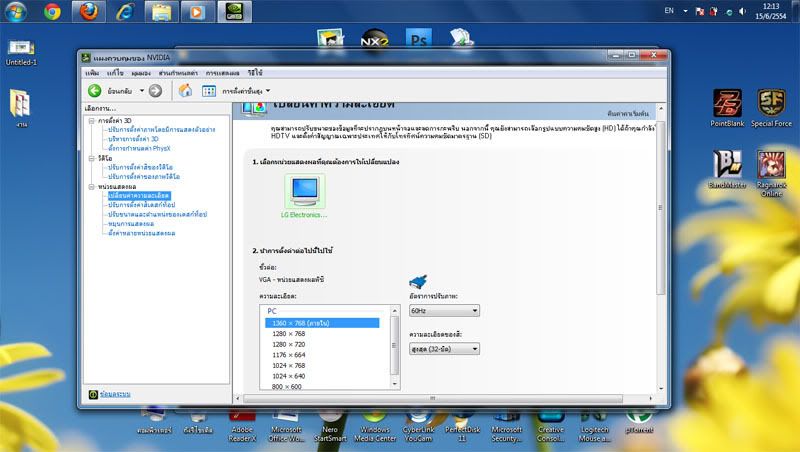
Task: Open the back button history dropdown arrow
Action: click(142, 91)
